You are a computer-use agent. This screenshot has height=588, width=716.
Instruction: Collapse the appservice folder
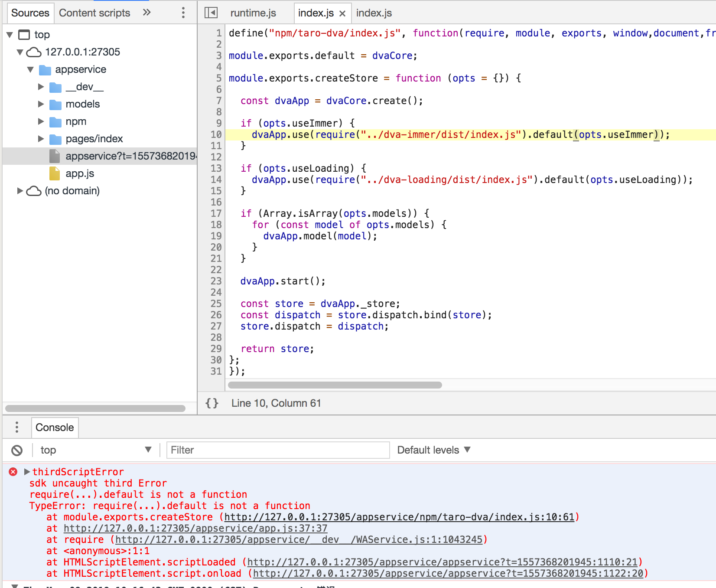point(30,69)
